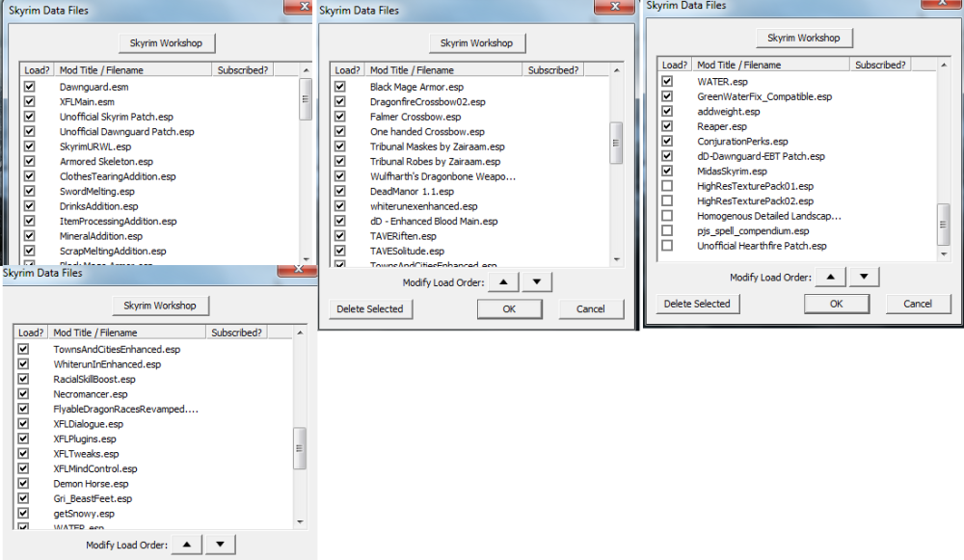Select getSnowy.esp row

click(x=84, y=514)
